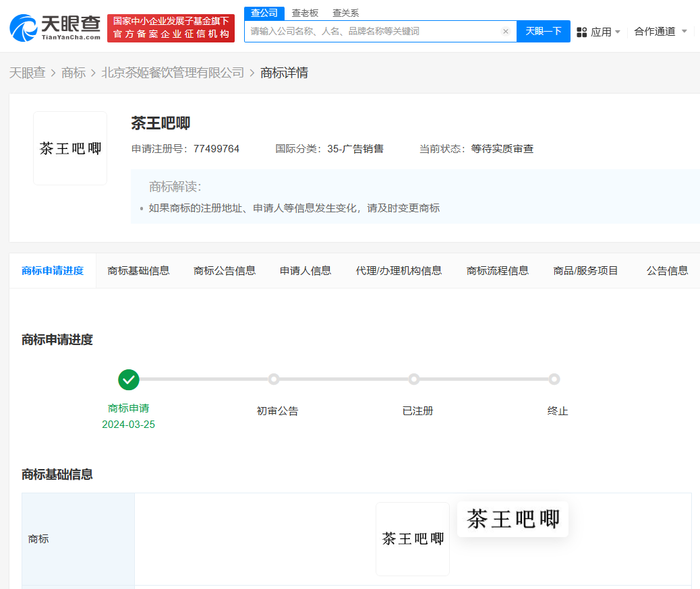Click the 商标 row label in table

click(38, 539)
